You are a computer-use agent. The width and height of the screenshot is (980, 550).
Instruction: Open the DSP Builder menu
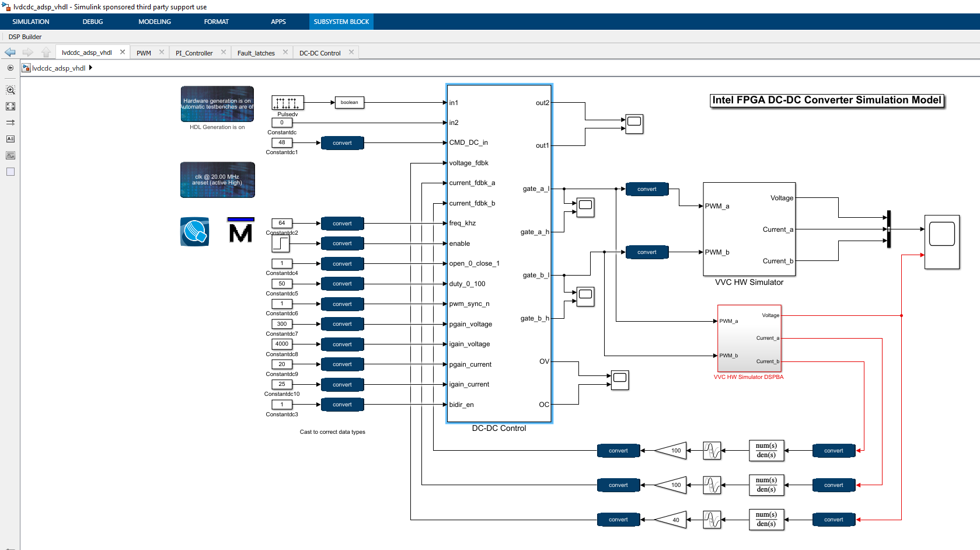click(25, 37)
